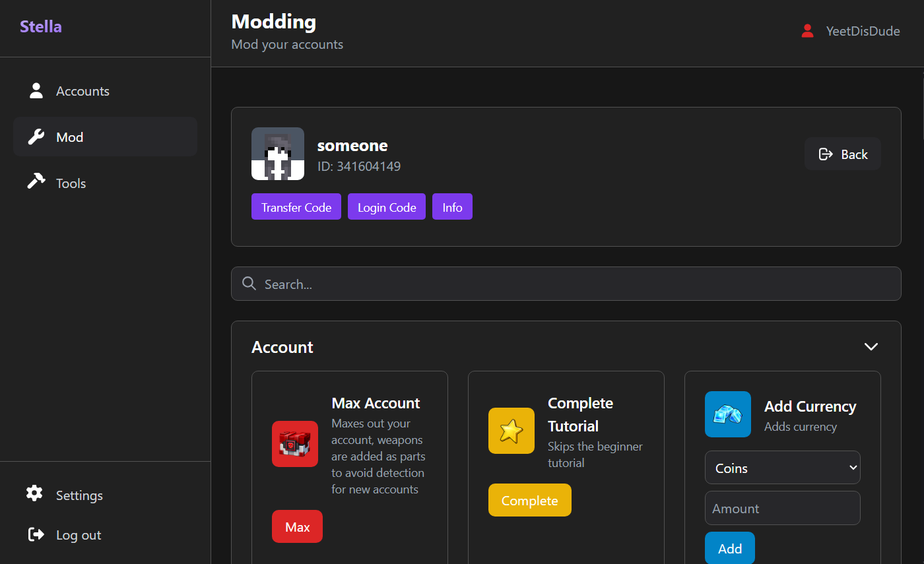
Task: Click the red Max Account chest icon
Action: [294, 444]
